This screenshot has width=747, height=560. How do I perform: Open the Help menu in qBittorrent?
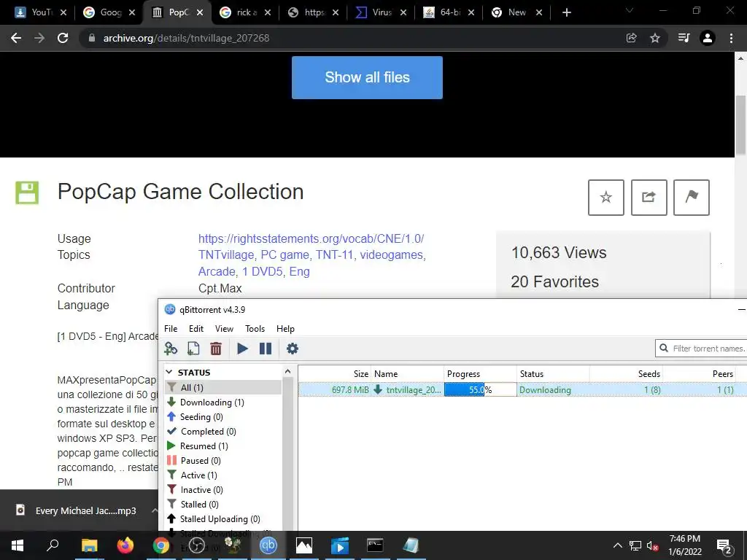285,329
